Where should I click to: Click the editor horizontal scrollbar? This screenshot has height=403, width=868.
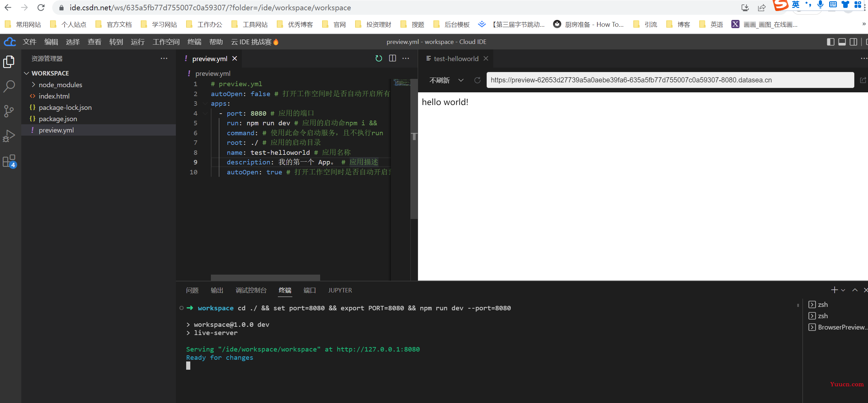pos(265,277)
